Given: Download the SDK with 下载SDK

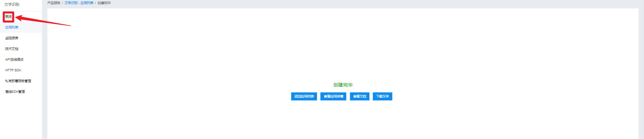Looking at the screenshot, I should 382,96.
